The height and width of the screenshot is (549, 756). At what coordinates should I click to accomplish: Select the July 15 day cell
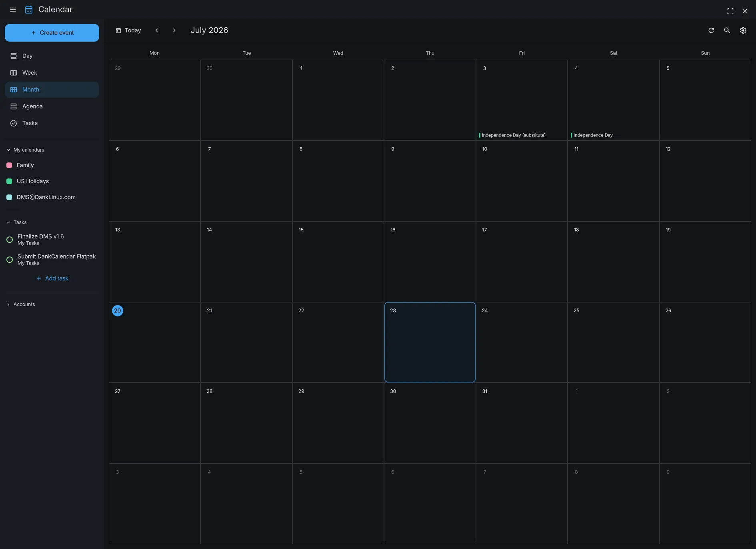[338, 261]
